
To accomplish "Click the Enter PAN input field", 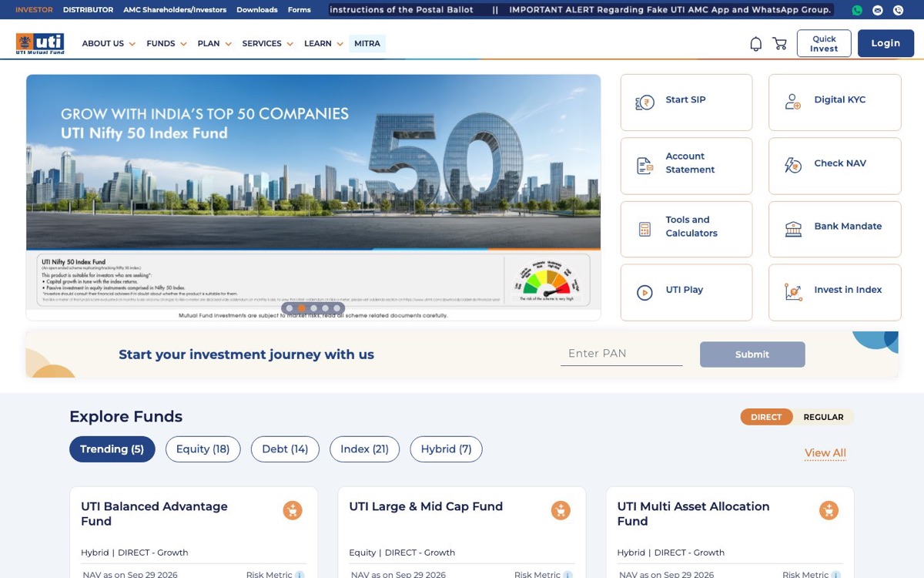I will [621, 354].
